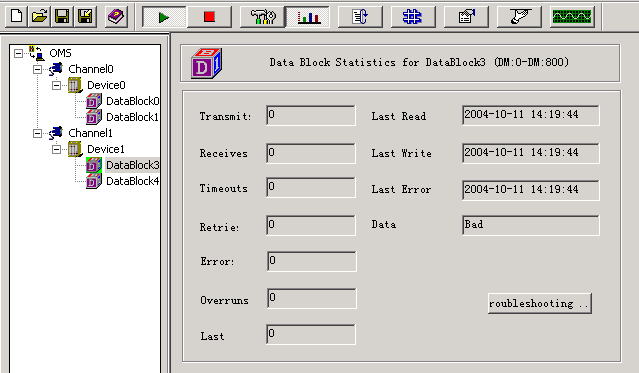The width and height of the screenshot is (639, 373).
Task: Select DataBlock0 under Device0
Action: click(x=132, y=101)
